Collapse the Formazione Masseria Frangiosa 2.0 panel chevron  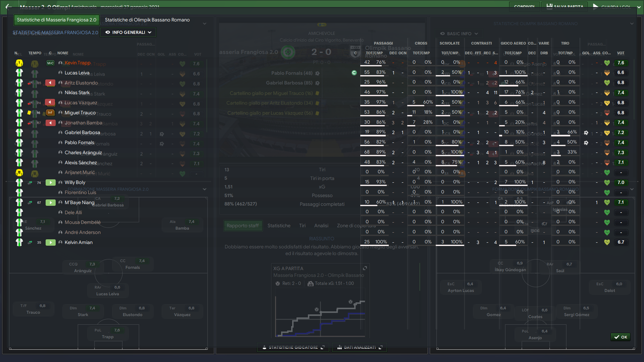click(x=205, y=189)
